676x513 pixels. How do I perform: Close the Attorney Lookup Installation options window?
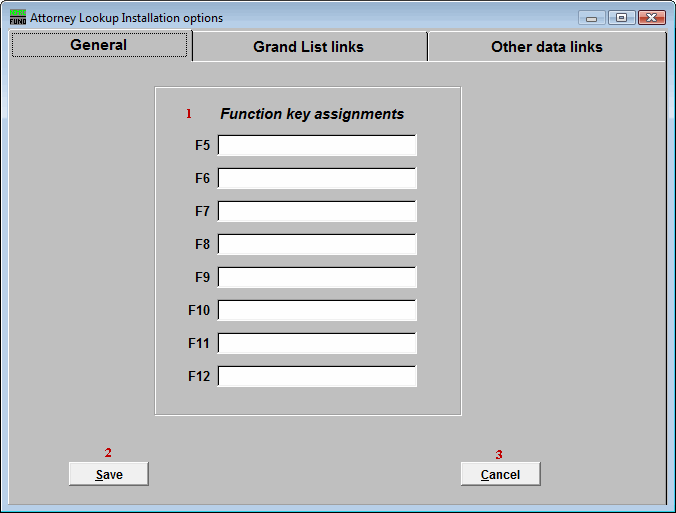[x=652, y=18]
